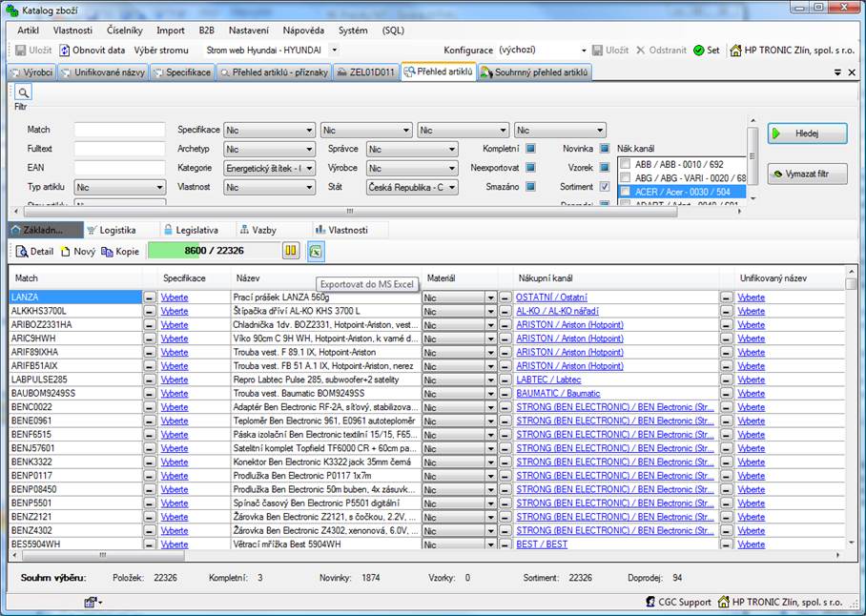Click the Odstranit X icon in Konfigurace toolbar
Image resolution: width=866 pixels, height=616 pixels.
pos(641,51)
